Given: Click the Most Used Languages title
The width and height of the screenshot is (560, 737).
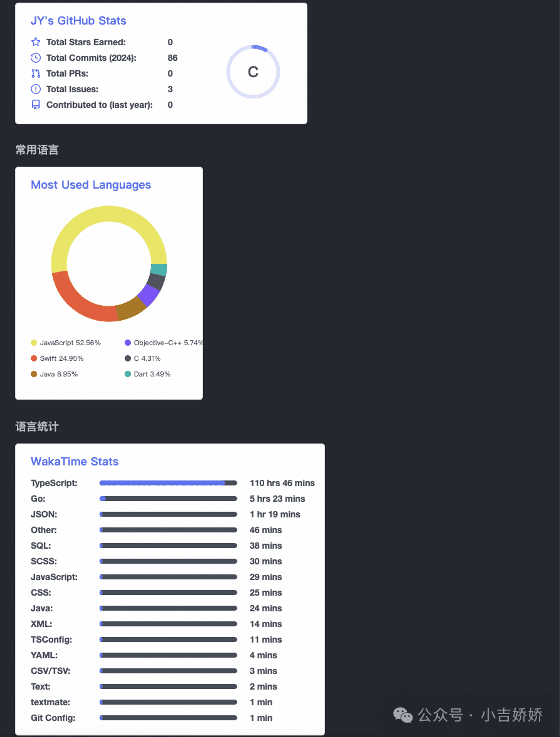Looking at the screenshot, I should pos(91,185).
